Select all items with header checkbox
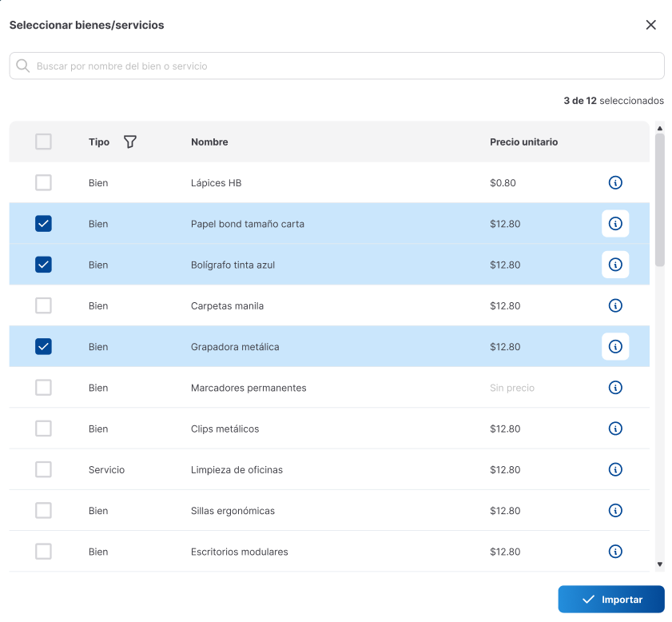The image size is (672, 622). tap(43, 142)
